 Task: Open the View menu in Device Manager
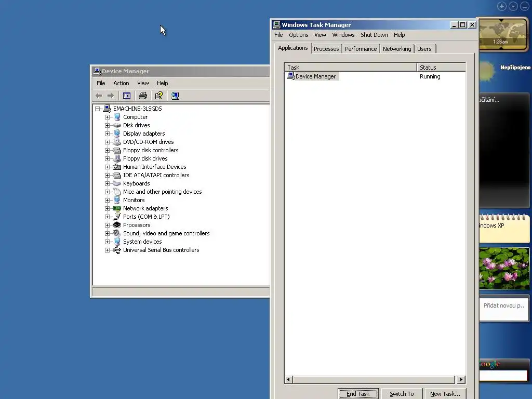click(x=143, y=83)
